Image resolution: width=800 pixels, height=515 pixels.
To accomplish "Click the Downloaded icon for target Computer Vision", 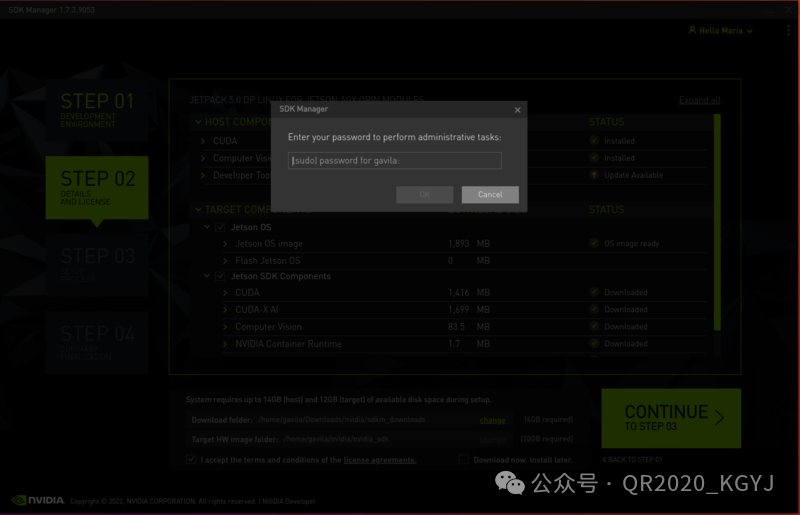I will click(594, 326).
